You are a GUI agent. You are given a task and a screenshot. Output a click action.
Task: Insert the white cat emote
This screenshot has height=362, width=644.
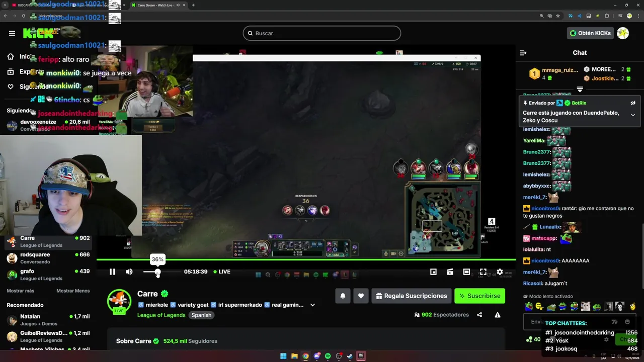coord(585,306)
